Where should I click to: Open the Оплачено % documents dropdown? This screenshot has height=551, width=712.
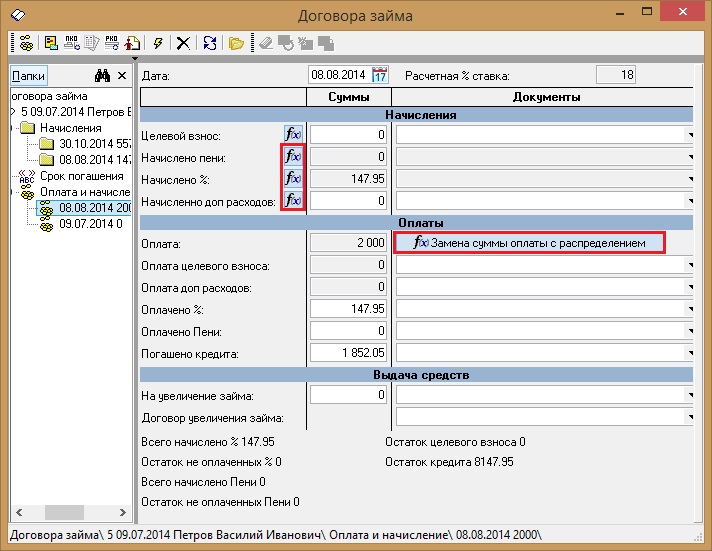click(690, 309)
